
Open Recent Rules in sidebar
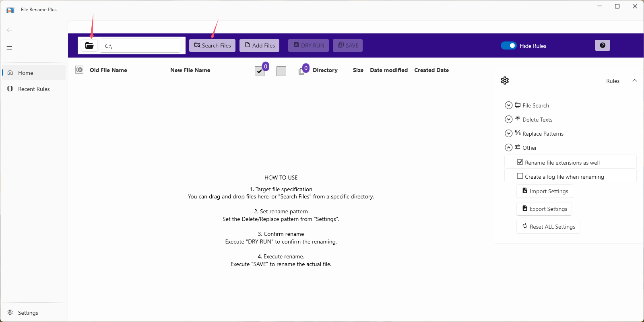point(34,89)
